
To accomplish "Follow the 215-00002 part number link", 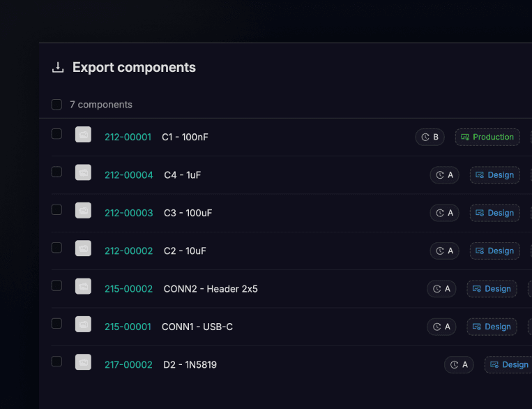I will tap(128, 289).
